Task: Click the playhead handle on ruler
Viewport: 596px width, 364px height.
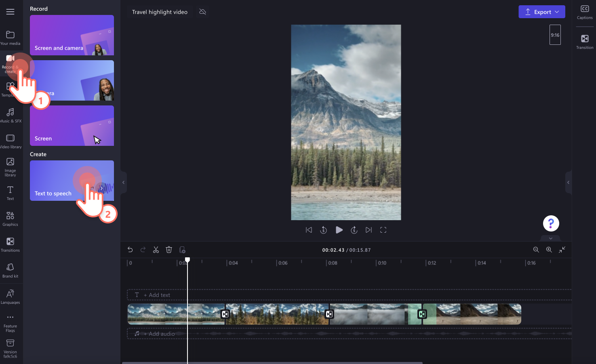Action: tap(187, 260)
